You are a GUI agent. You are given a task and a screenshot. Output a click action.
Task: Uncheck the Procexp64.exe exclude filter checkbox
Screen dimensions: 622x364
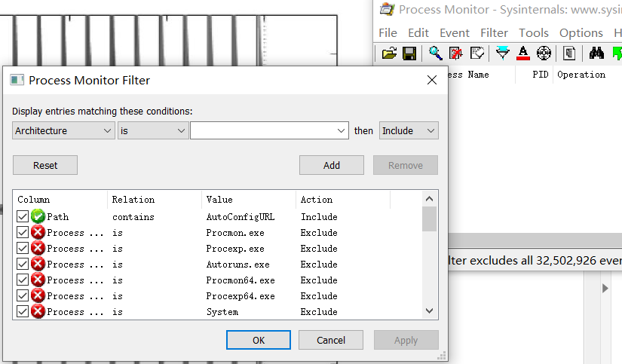pos(23,296)
